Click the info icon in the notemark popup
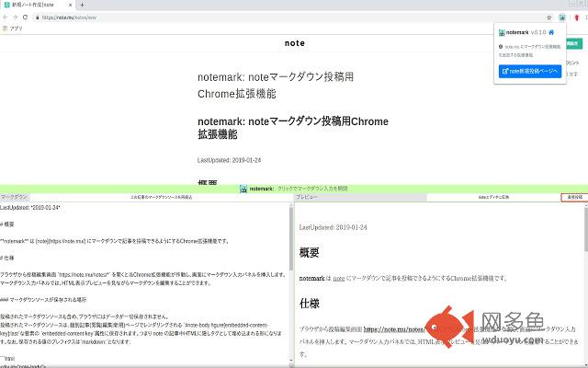Image resolution: width=588 pixels, height=368 pixels. tap(501, 47)
